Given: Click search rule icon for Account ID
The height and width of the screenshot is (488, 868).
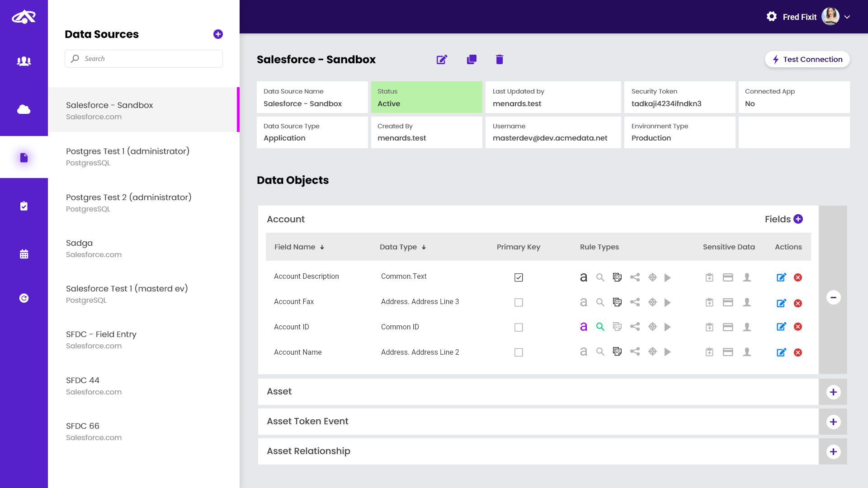Looking at the screenshot, I should (x=600, y=327).
